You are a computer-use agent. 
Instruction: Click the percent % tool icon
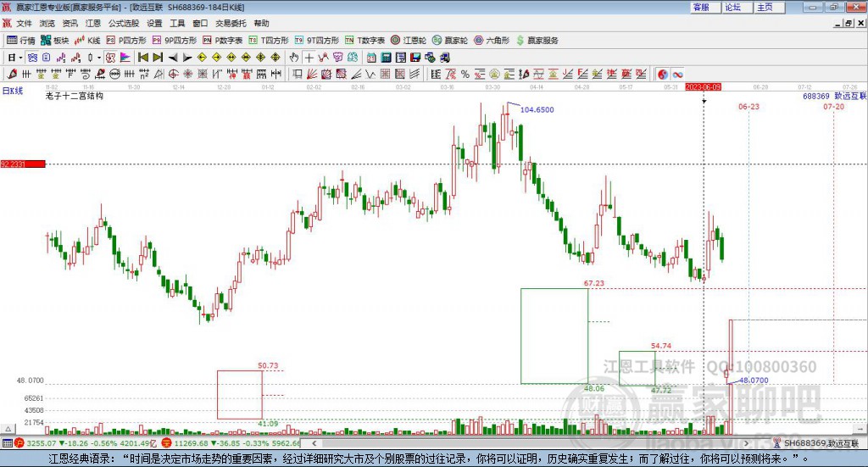point(465,74)
